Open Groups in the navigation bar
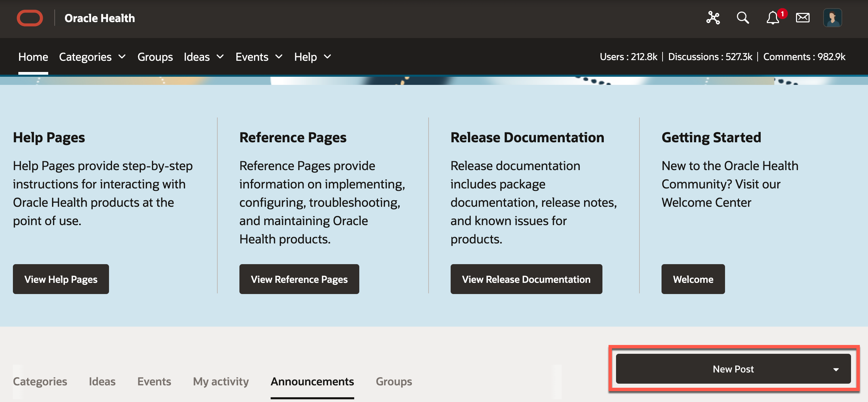Image resolution: width=868 pixels, height=402 pixels. [155, 57]
